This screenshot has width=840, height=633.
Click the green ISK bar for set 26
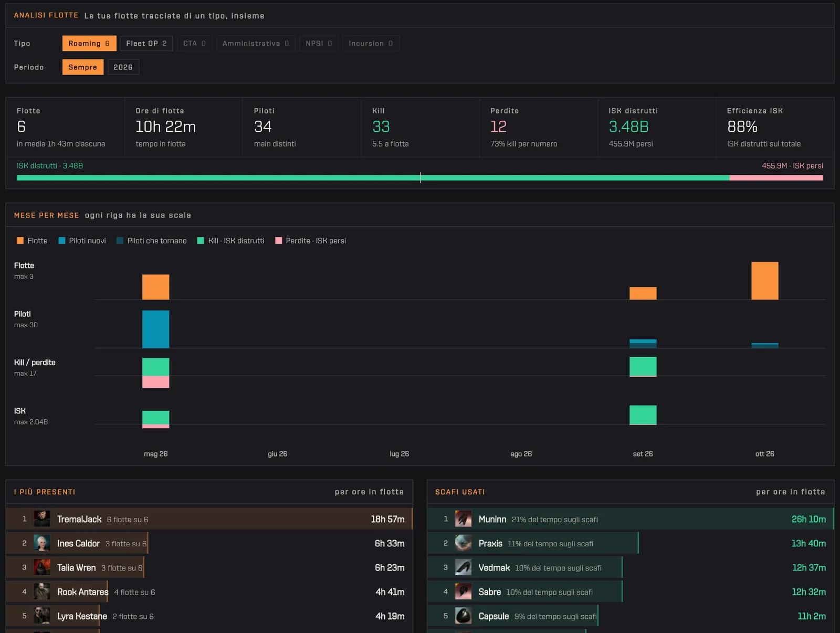coord(643,414)
